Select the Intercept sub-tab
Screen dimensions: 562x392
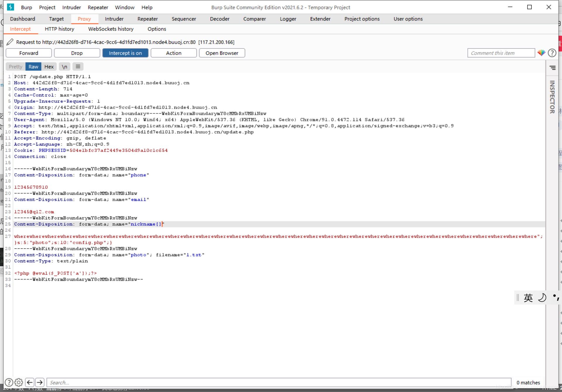pos(20,29)
